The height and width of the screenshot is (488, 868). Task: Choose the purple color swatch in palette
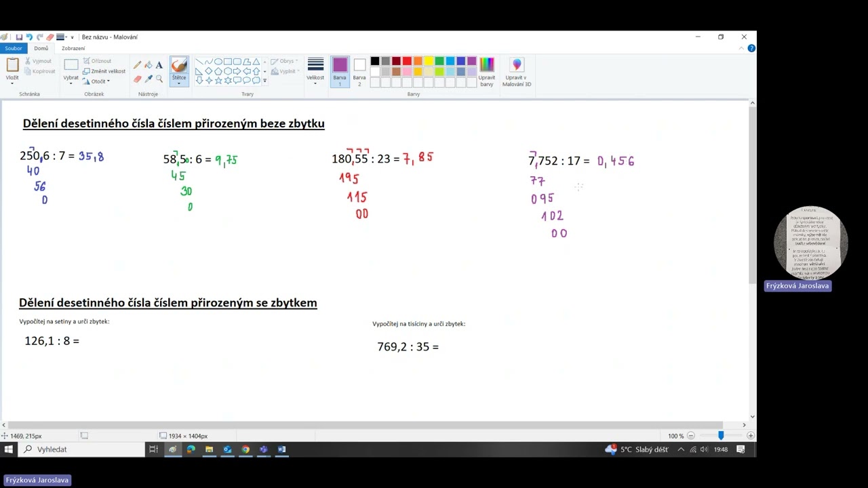click(472, 61)
